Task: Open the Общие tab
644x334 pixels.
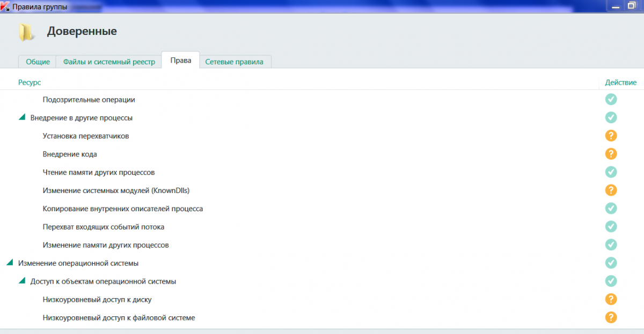Action: (38, 62)
